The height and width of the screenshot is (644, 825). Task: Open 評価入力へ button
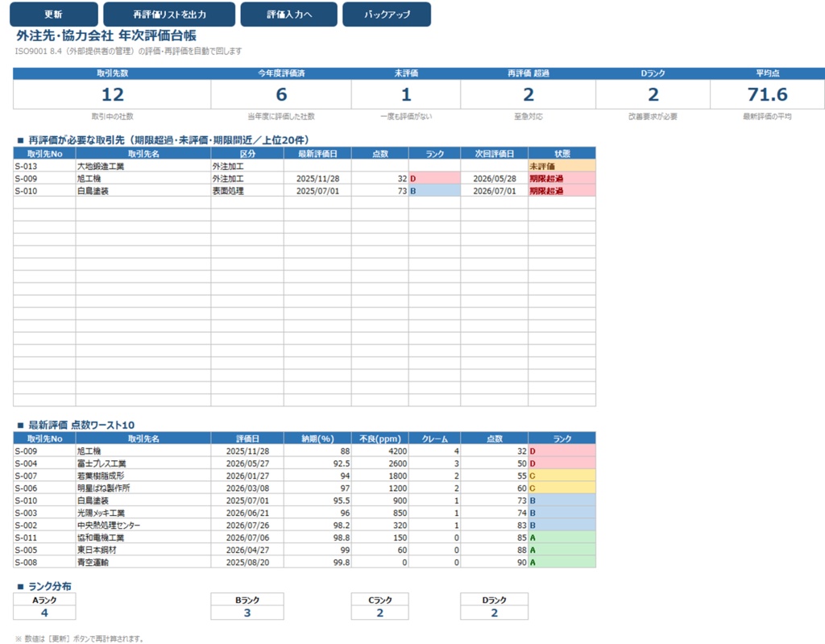click(x=289, y=15)
